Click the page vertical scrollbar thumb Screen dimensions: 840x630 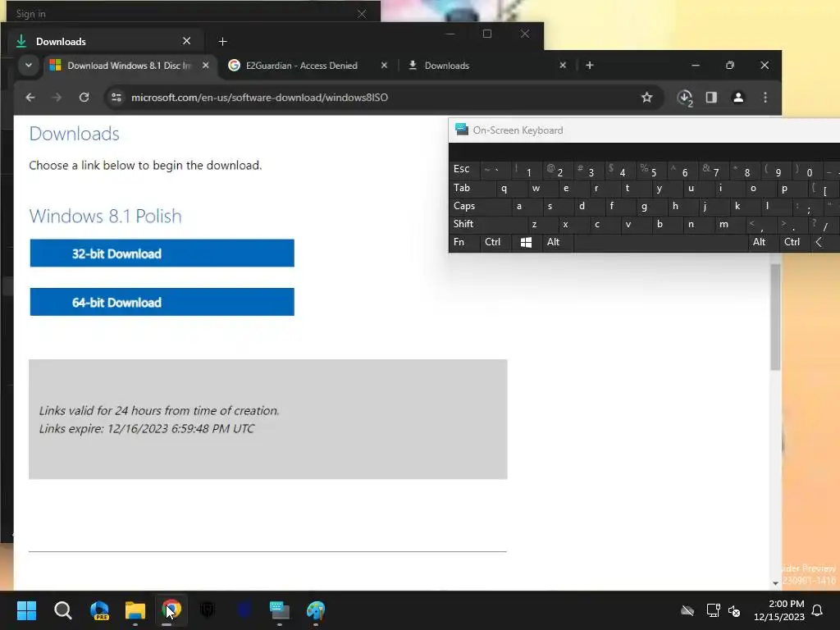pos(775,316)
